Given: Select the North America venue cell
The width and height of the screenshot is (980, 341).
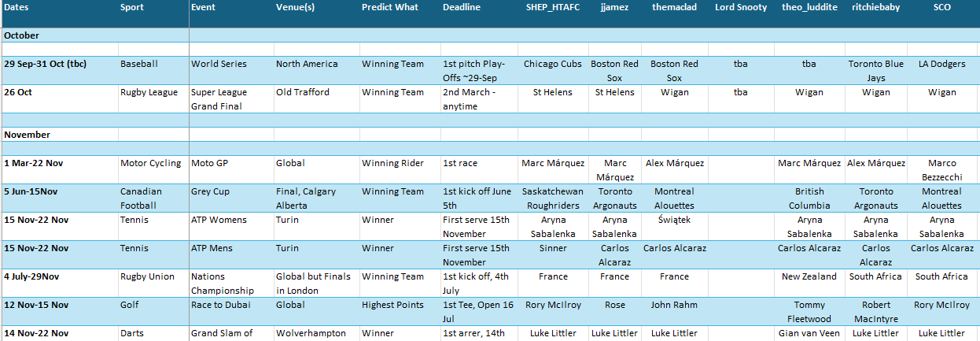Looking at the screenshot, I should (316, 70).
